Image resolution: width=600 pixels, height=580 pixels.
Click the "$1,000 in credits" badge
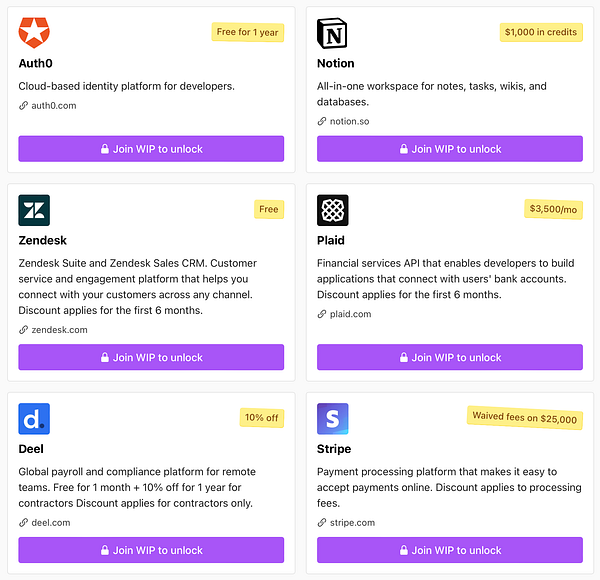[x=541, y=32]
